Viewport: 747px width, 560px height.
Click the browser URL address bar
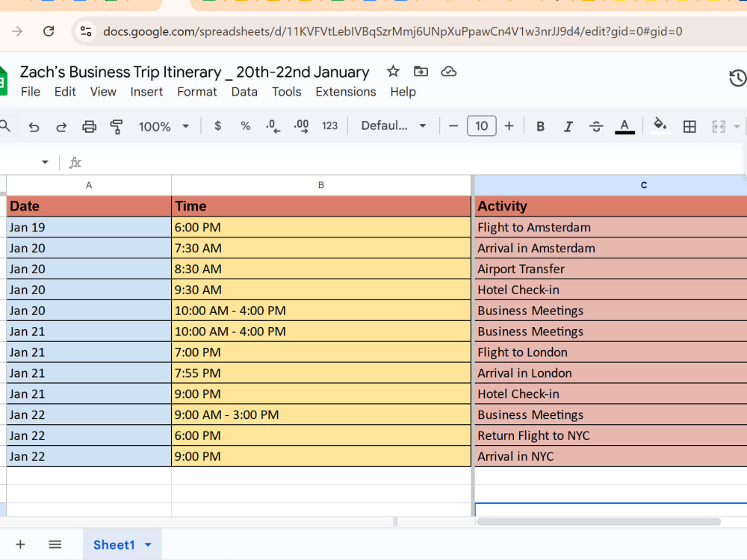[x=393, y=31]
